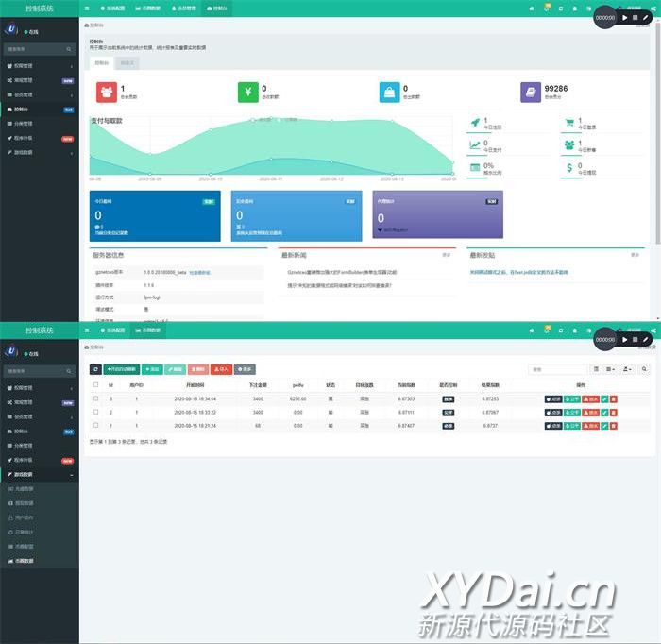Click the play button on the dashboard recorder widget

point(625,18)
